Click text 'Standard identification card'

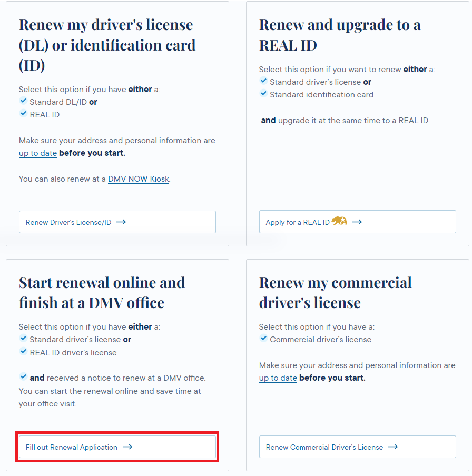tap(321, 95)
